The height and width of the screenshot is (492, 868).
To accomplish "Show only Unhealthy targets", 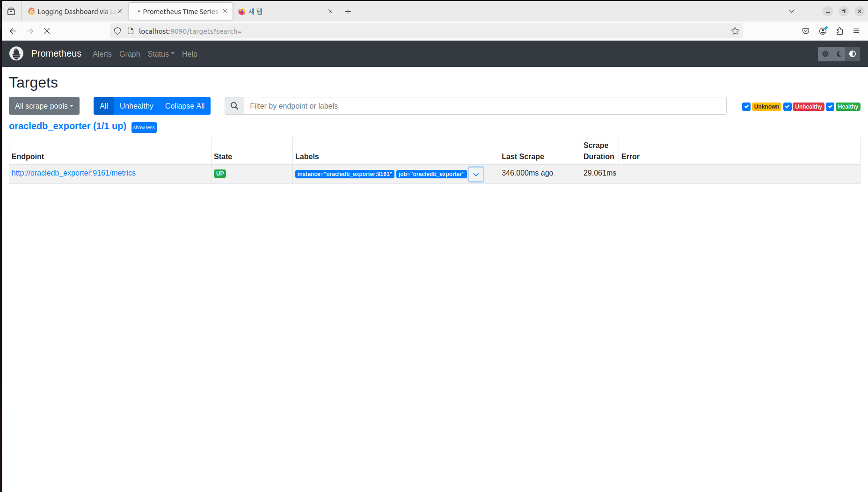I will point(137,106).
